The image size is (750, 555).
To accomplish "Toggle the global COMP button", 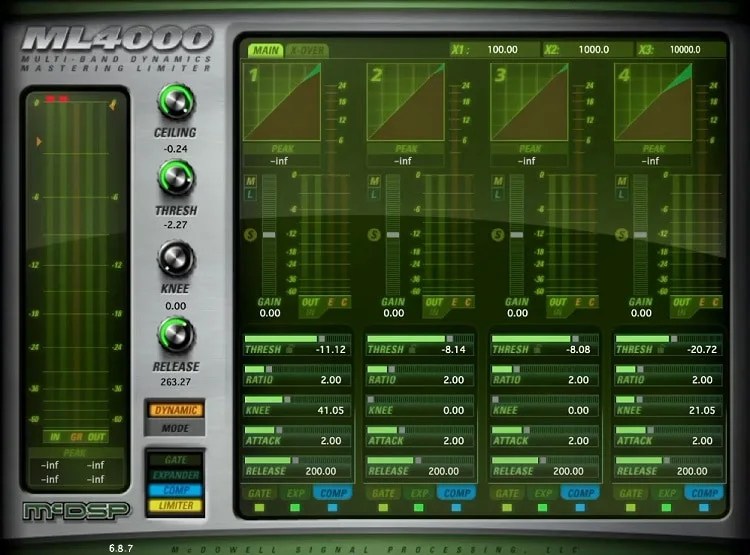I will click(x=176, y=490).
